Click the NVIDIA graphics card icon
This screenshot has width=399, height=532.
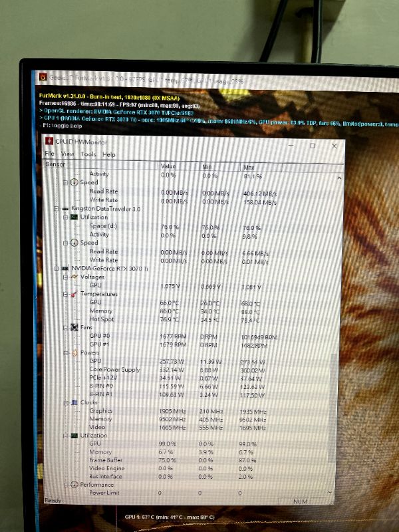click(x=65, y=269)
